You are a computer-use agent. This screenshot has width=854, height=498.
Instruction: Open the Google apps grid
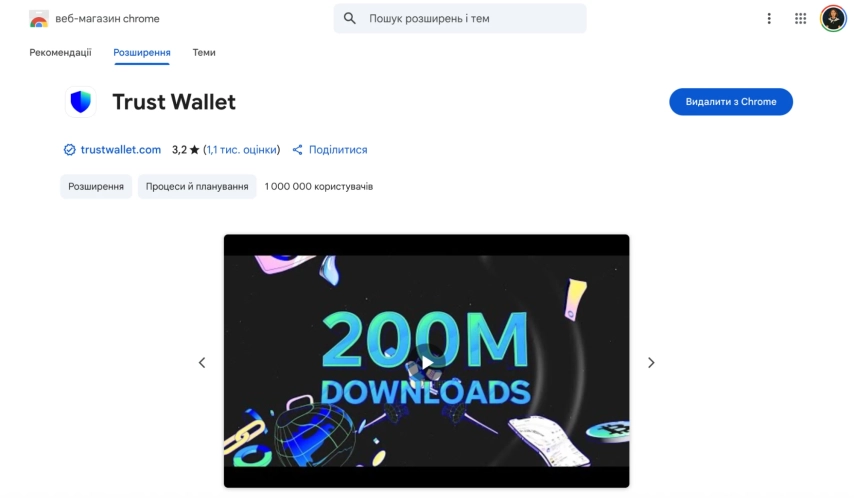click(x=800, y=19)
